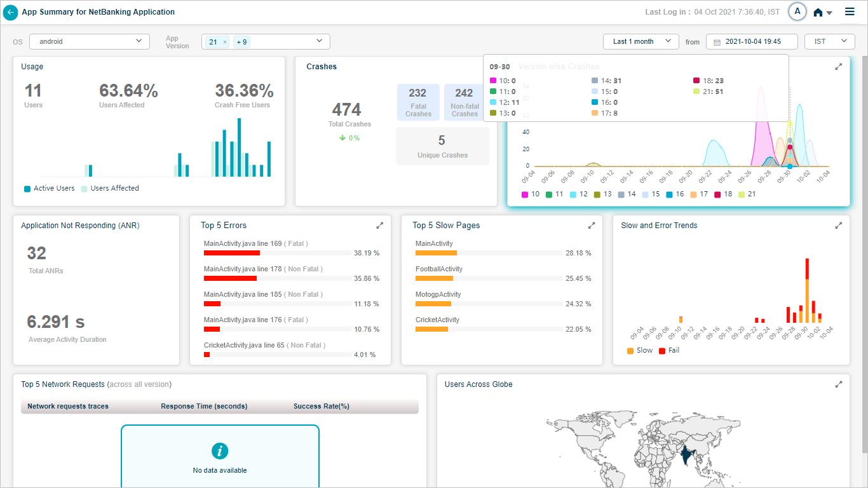Expand the Top 5 Errors panel
The image size is (868, 488).
380,225
